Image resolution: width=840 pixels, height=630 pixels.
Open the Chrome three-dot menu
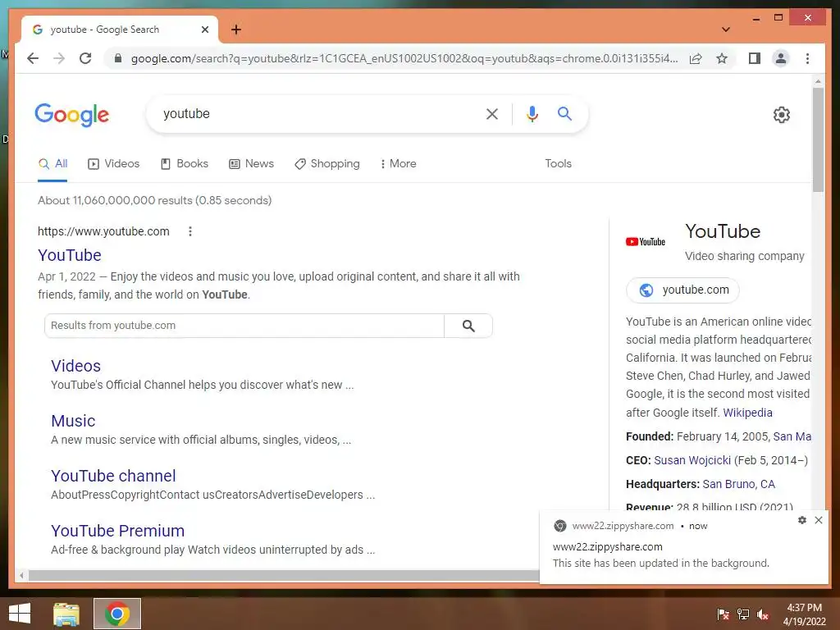[x=807, y=58]
